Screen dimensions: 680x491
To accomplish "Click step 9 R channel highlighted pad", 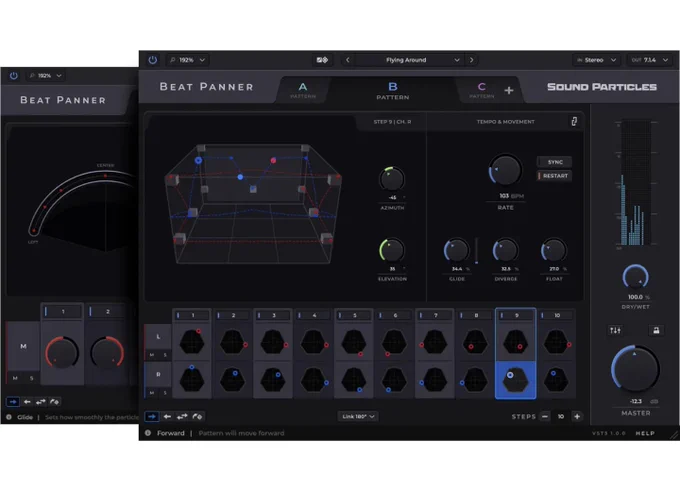I will click(516, 380).
